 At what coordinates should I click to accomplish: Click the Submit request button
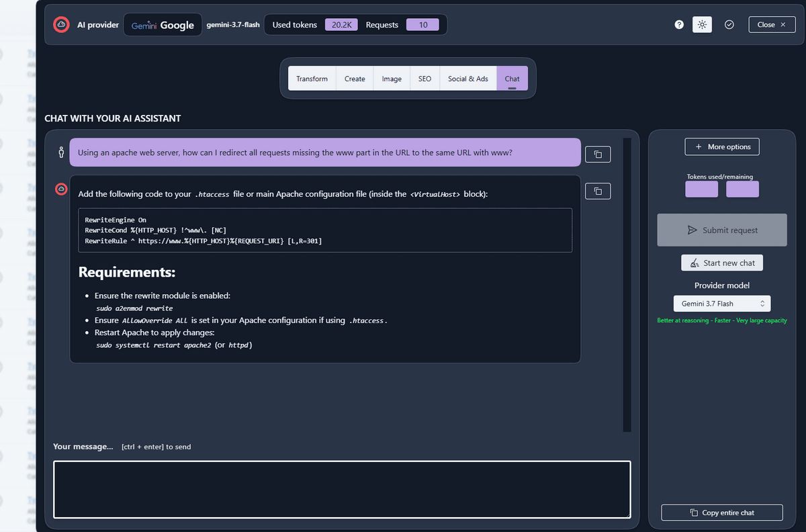722,230
